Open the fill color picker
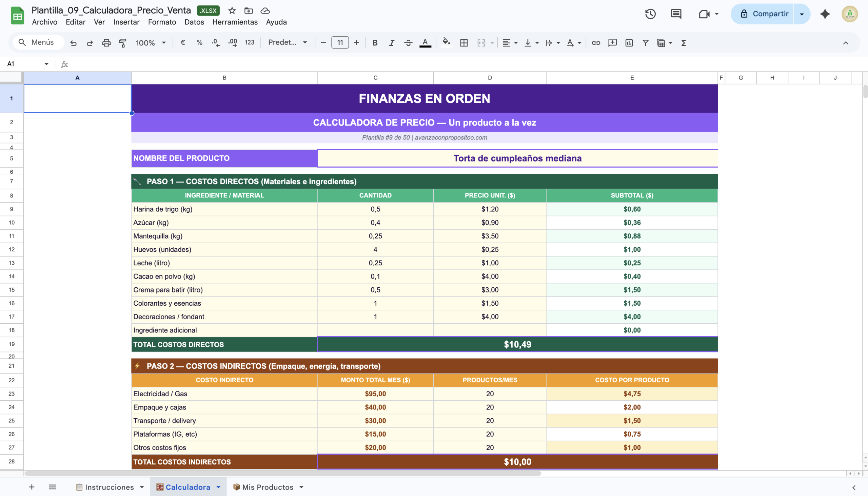The height and width of the screenshot is (496, 868). click(446, 43)
